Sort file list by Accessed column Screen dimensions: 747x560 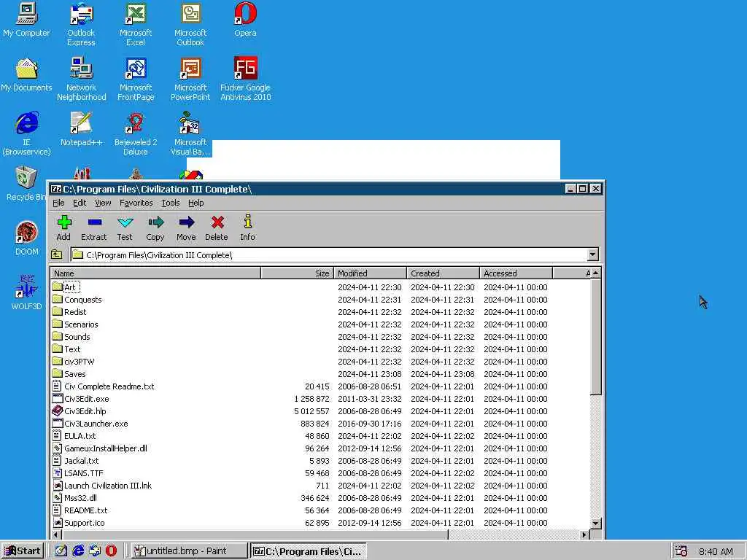click(x=516, y=273)
